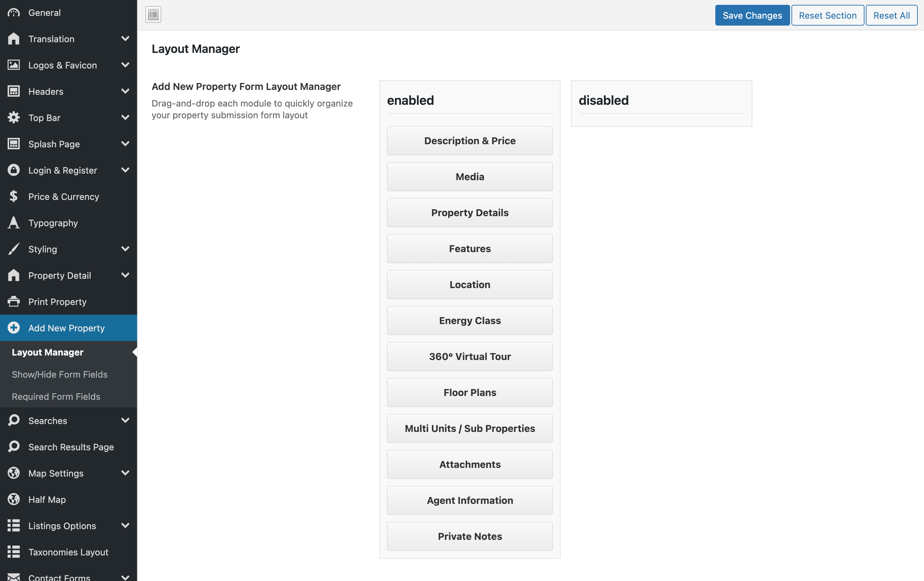Image resolution: width=924 pixels, height=581 pixels.
Task: Click the Styling brush icon
Action: [x=14, y=249]
